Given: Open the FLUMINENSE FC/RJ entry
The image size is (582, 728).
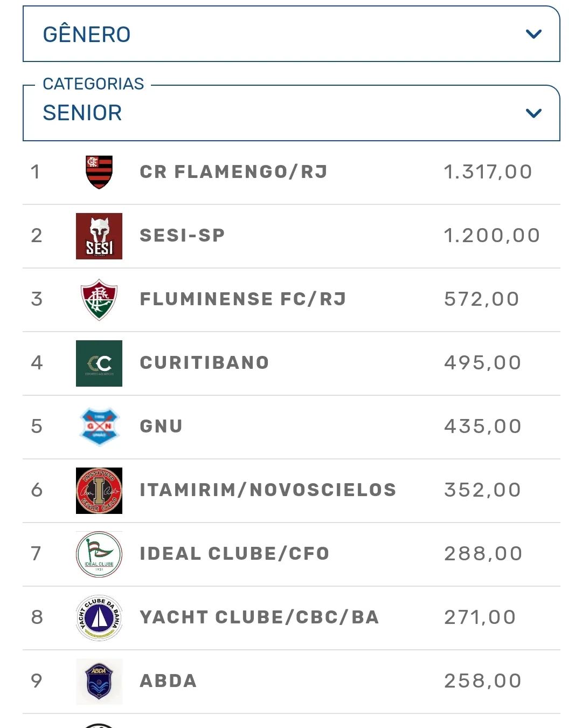Looking at the screenshot, I should tap(242, 299).
